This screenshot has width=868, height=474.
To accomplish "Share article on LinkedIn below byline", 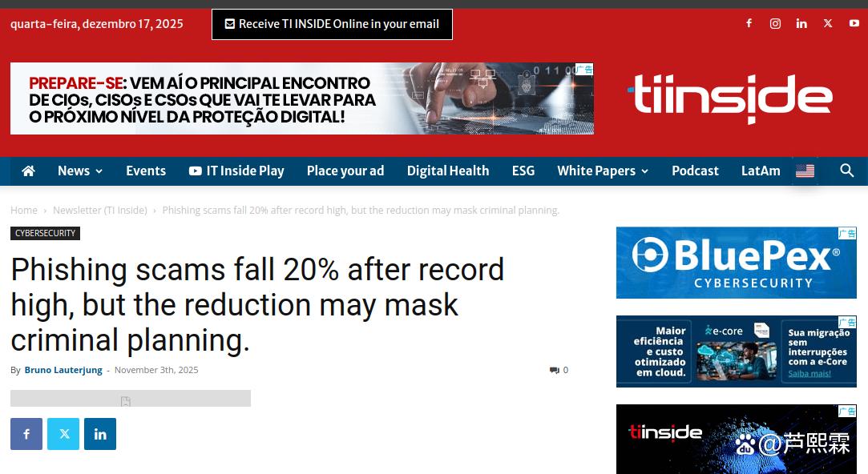I will 100,434.
